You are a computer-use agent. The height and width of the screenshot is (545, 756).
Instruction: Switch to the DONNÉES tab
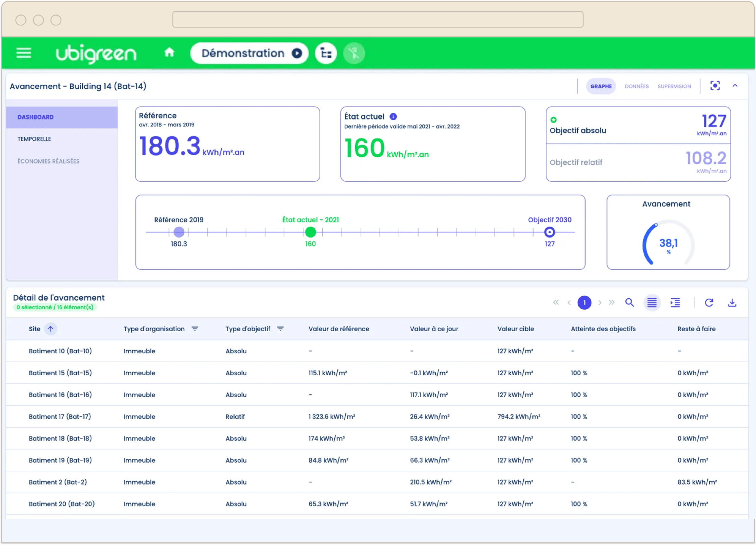[x=636, y=86]
